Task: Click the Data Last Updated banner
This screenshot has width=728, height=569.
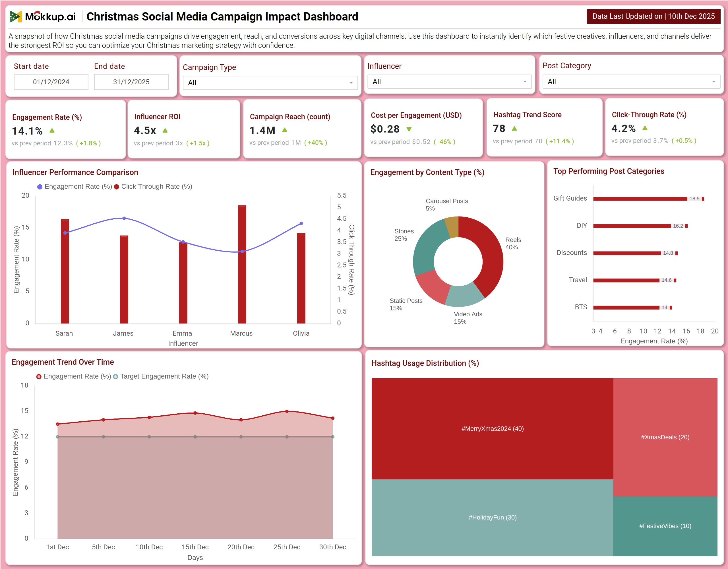Action: click(x=653, y=16)
